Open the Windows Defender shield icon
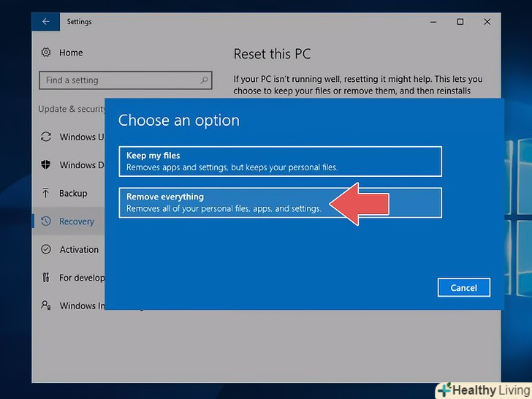 pos(46,165)
